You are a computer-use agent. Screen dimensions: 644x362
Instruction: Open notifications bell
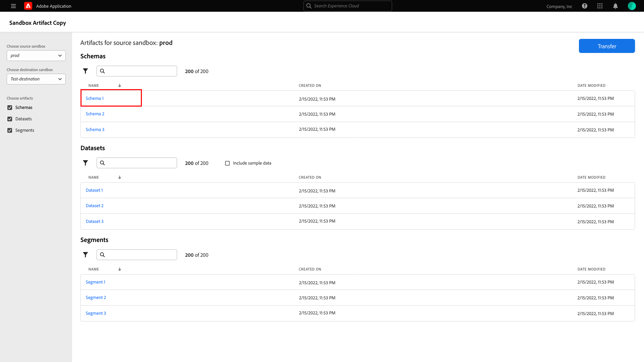click(x=615, y=6)
